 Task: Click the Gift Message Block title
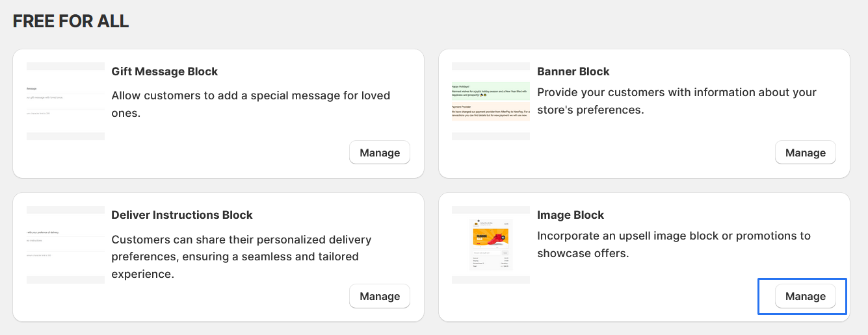click(164, 71)
